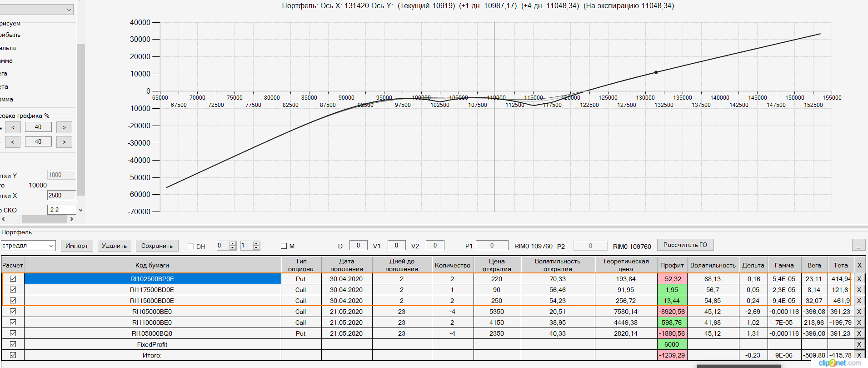Delete the RI102500BP0E row using its X button

[859, 279]
